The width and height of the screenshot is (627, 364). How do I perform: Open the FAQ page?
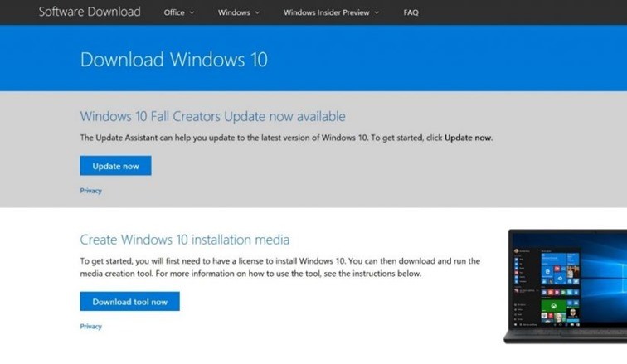[411, 12]
